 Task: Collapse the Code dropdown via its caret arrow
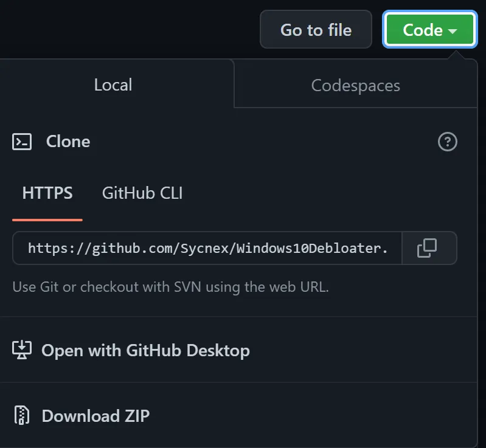[453, 31]
